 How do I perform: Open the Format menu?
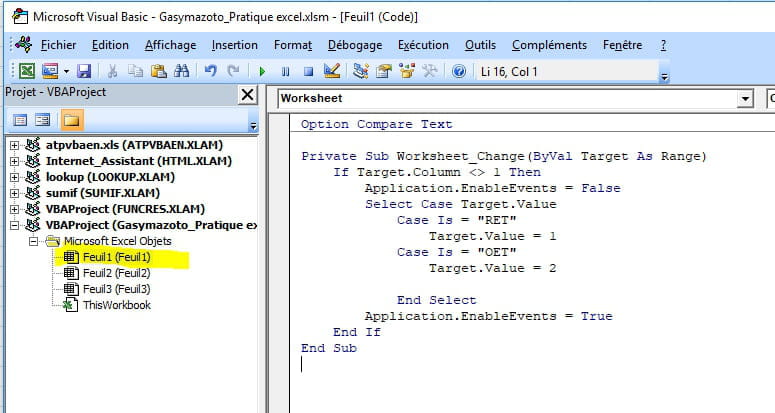pyautogui.click(x=293, y=45)
